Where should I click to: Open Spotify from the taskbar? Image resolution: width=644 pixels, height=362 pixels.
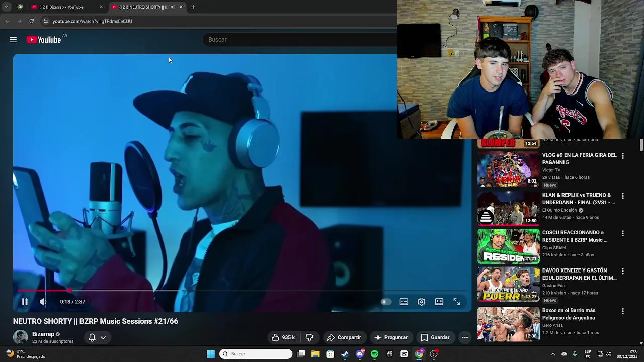pyautogui.click(x=374, y=354)
